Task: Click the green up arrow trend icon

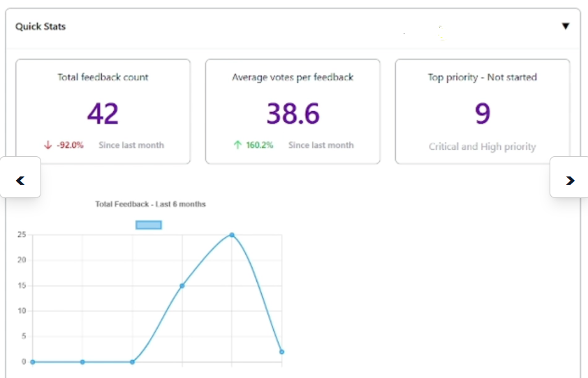Action: (x=237, y=145)
